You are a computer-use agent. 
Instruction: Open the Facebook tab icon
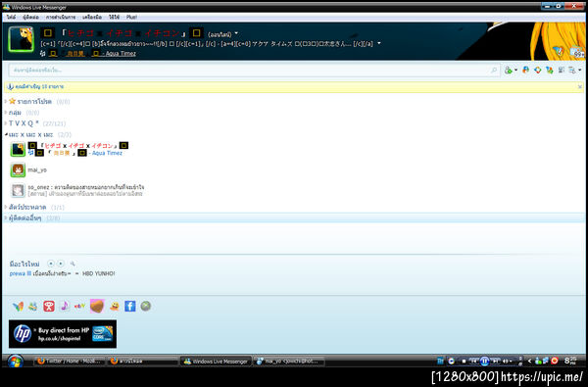129,306
